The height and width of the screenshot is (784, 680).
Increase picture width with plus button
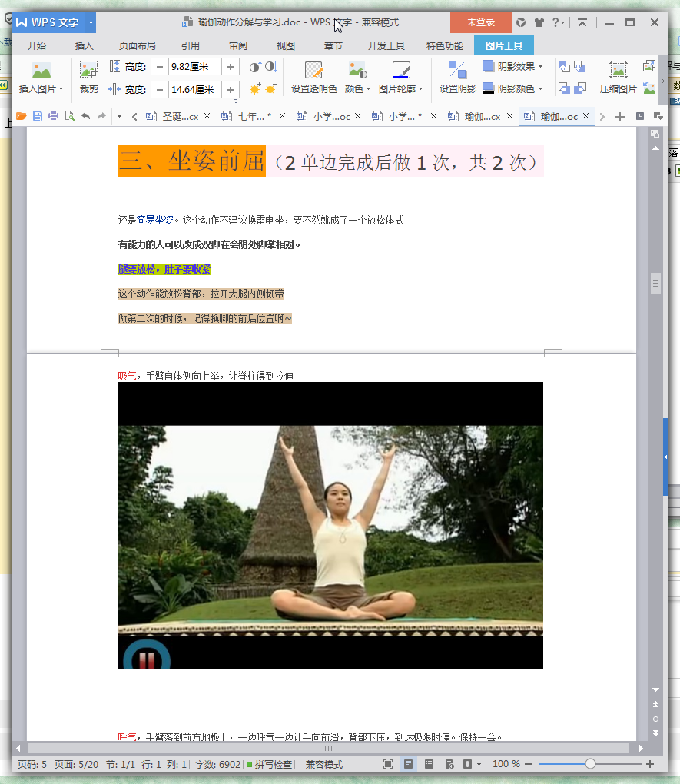click(230, 89)
